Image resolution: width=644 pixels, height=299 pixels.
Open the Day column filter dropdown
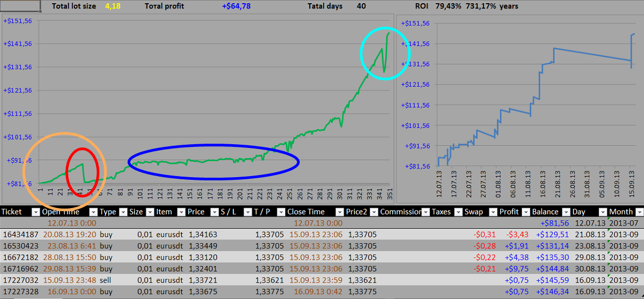[x=603, y=212]
